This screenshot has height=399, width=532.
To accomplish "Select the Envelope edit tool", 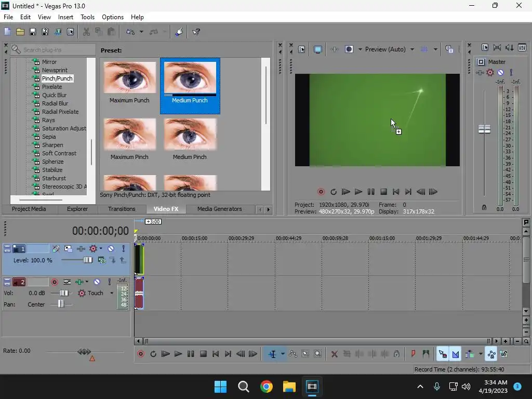I will coord(293,354).
